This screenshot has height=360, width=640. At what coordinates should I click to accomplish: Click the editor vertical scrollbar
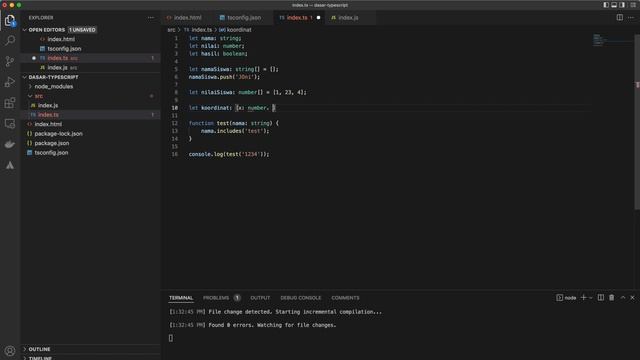tap(637, 122)
